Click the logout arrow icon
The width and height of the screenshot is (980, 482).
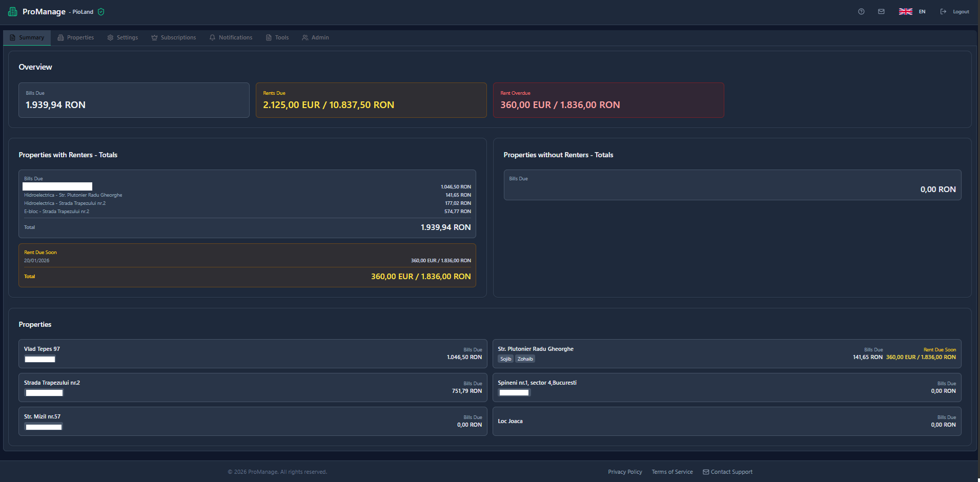tap(943, 11)
